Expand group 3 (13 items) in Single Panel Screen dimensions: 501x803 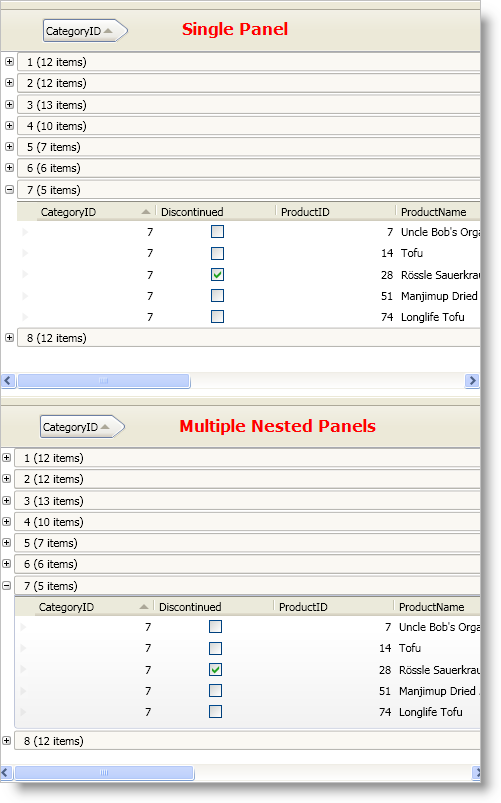(x=9, y=104)
